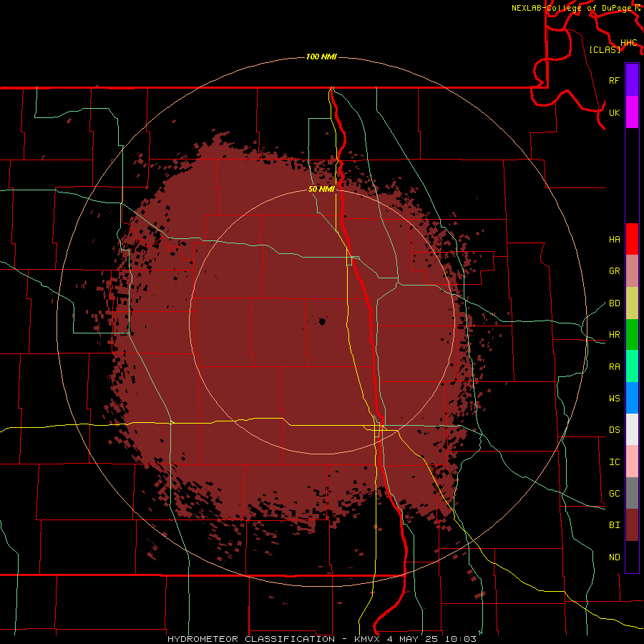
Task: Click the BD yellow legend color block
Action: point(632,303)
